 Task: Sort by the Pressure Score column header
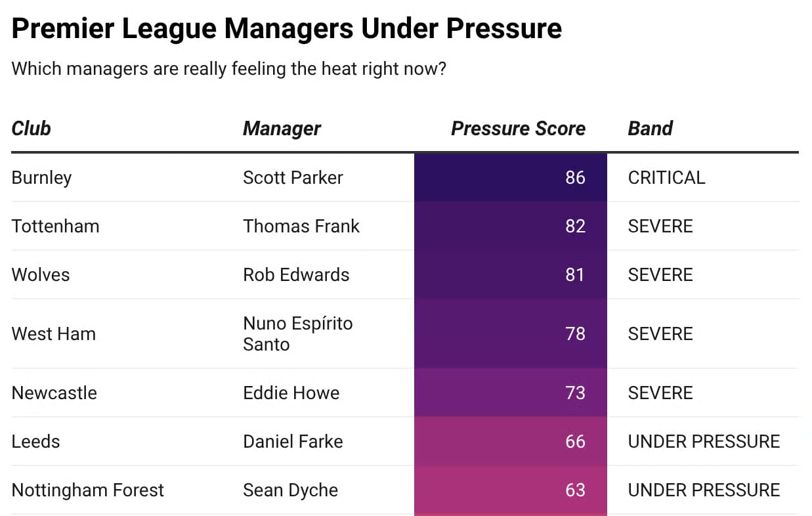[x=518, y=128]
